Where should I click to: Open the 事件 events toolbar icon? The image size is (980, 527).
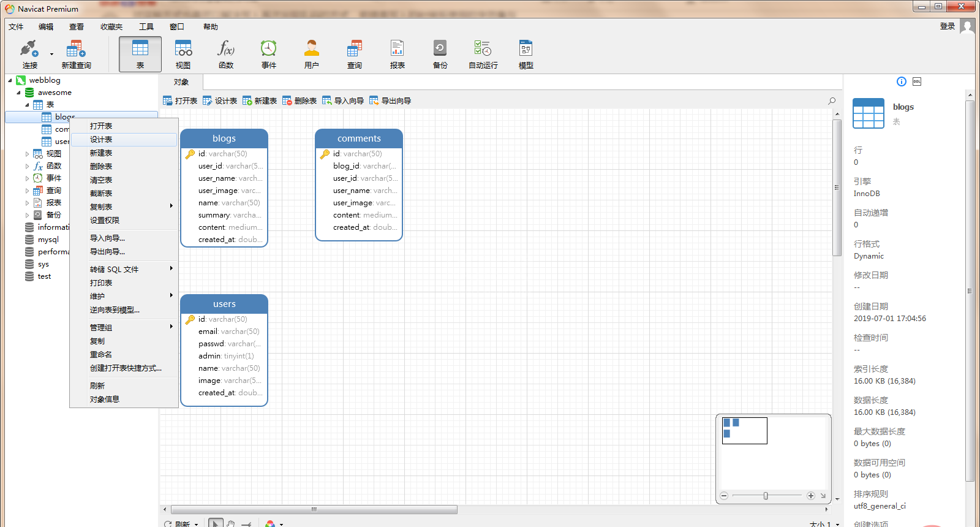[x=269, y=54]
